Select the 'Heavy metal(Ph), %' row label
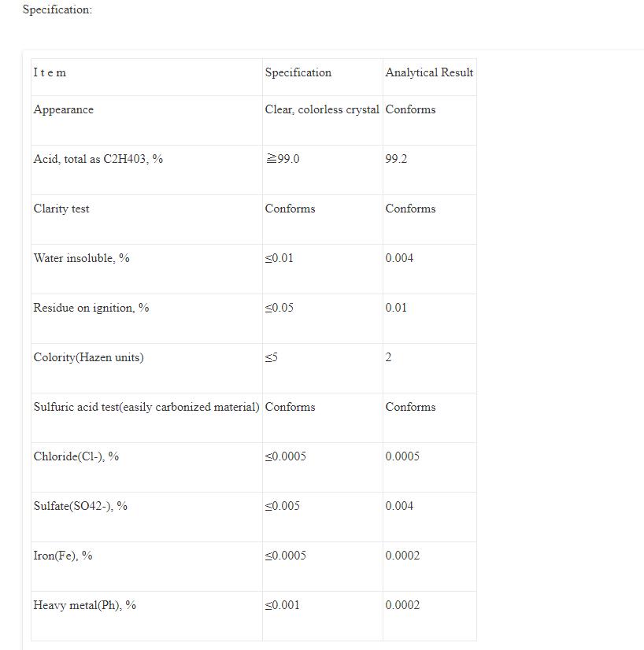The image size is (644, 650). [x=84, y=606]
